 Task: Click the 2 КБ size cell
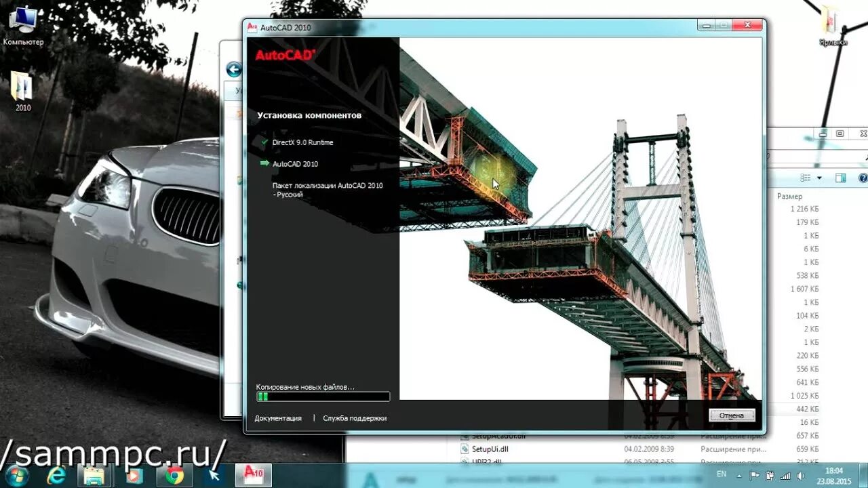coord(811,329)
